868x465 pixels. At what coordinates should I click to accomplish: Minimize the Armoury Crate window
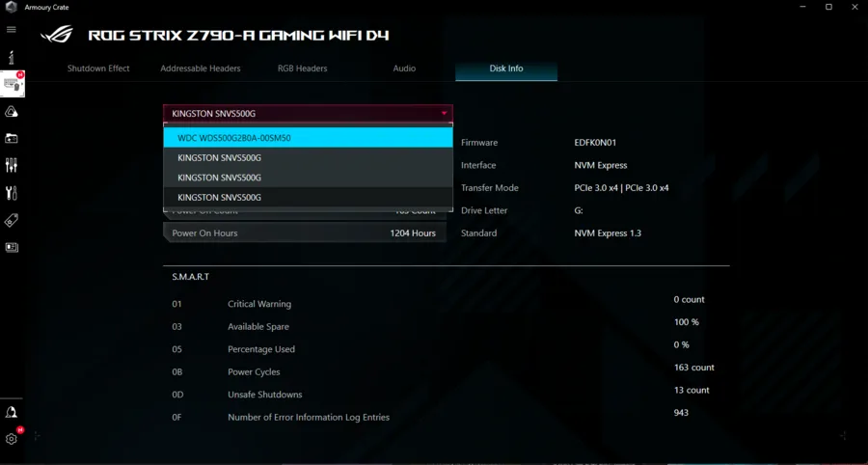[x=803, y=7]
